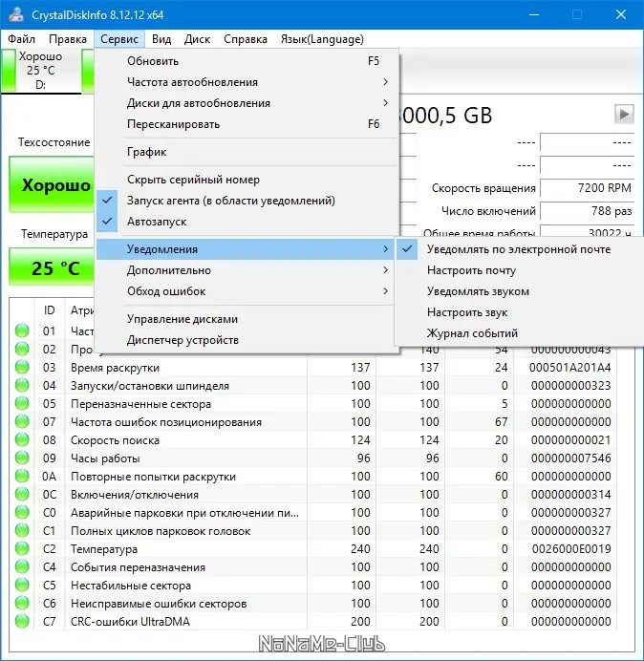Select Нестабильные сектора row text
Viewport: 644px width, 661px height.
pos(131,586)
